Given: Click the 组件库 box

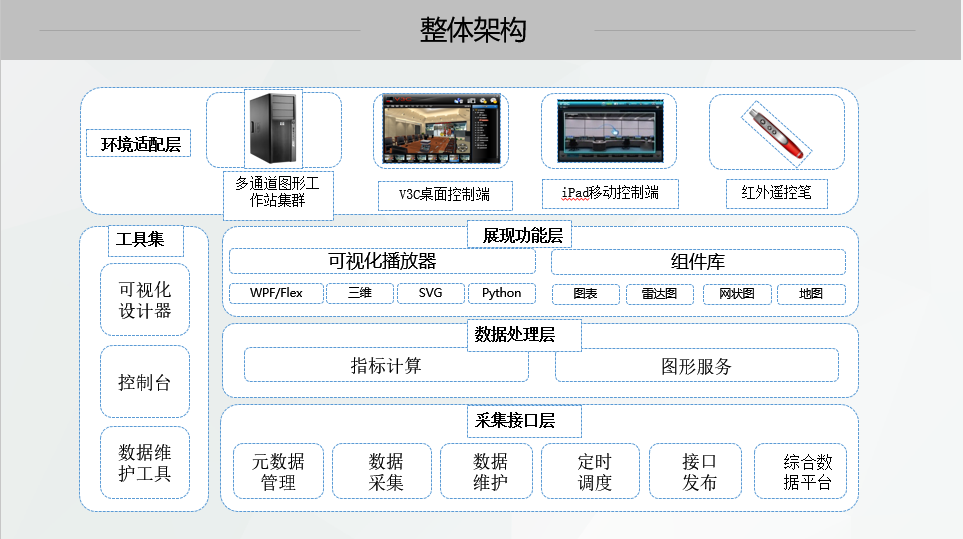Looking at the screenshot, I should click(698, 262).
